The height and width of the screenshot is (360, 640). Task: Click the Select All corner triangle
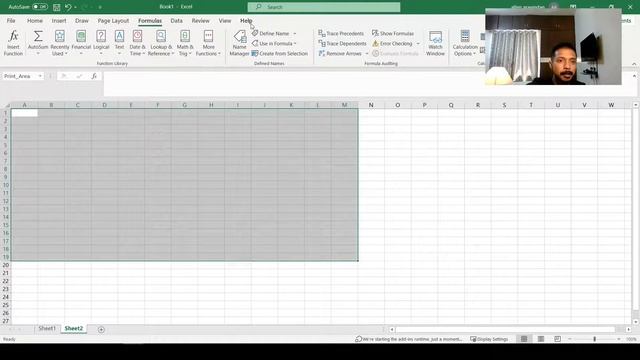[x=7, y=105]
